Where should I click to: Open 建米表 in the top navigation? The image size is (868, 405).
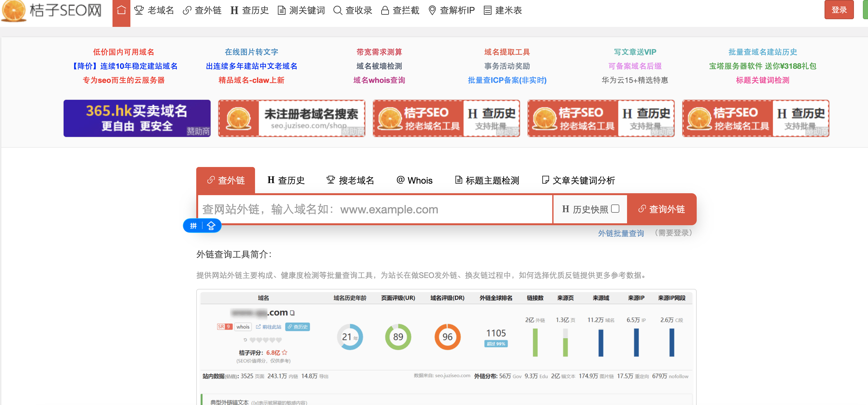point(503,11)
